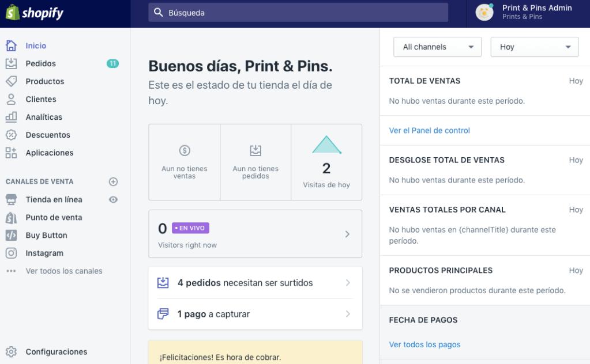
Task: Open the Hoy date range dropdown
Action: point(534,47)
